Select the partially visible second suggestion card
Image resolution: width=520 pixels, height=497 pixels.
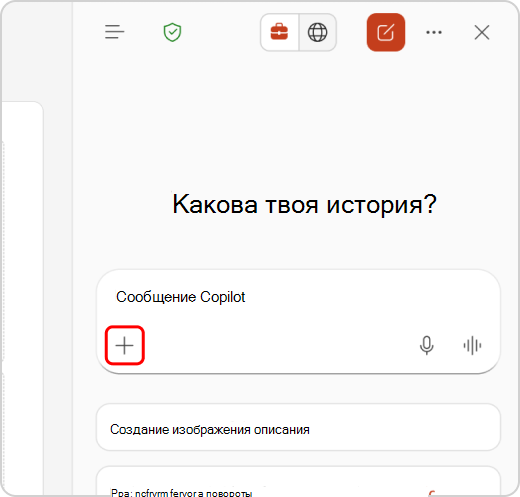point(298,481)
